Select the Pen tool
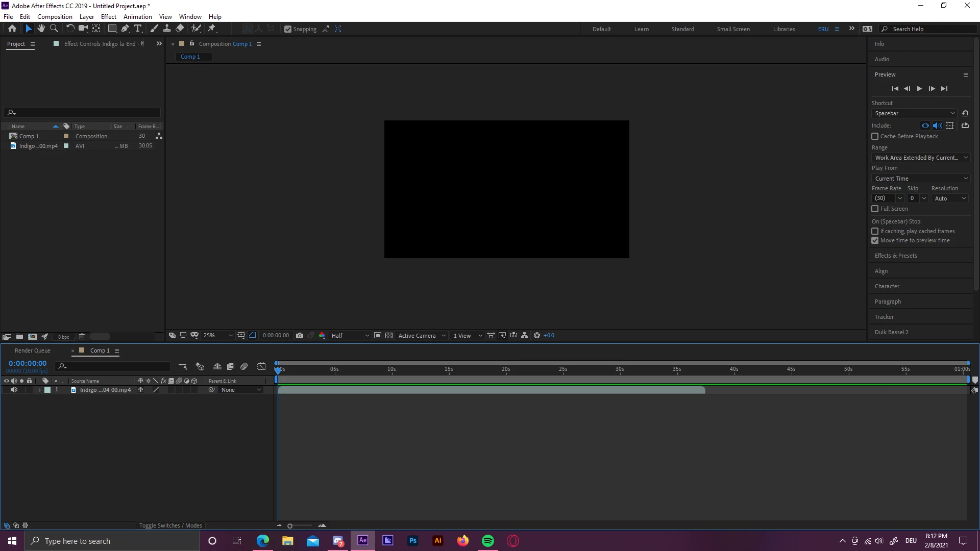Viewport: 980px width, 551px height. click(x=125, y=29)
